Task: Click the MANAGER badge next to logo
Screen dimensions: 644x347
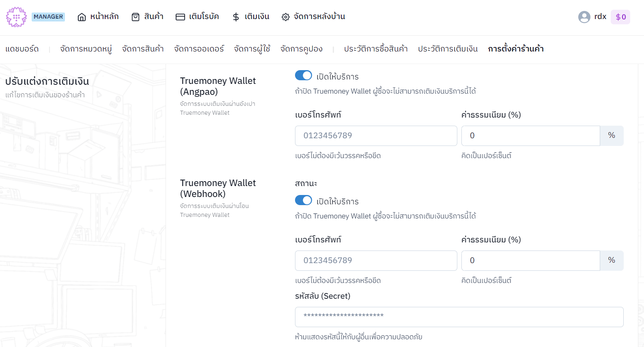Action: click(48, 17)
